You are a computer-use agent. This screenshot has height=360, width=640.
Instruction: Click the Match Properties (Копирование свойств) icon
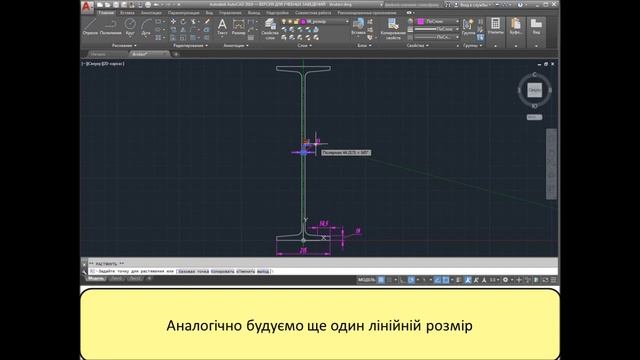pos(393,29)
